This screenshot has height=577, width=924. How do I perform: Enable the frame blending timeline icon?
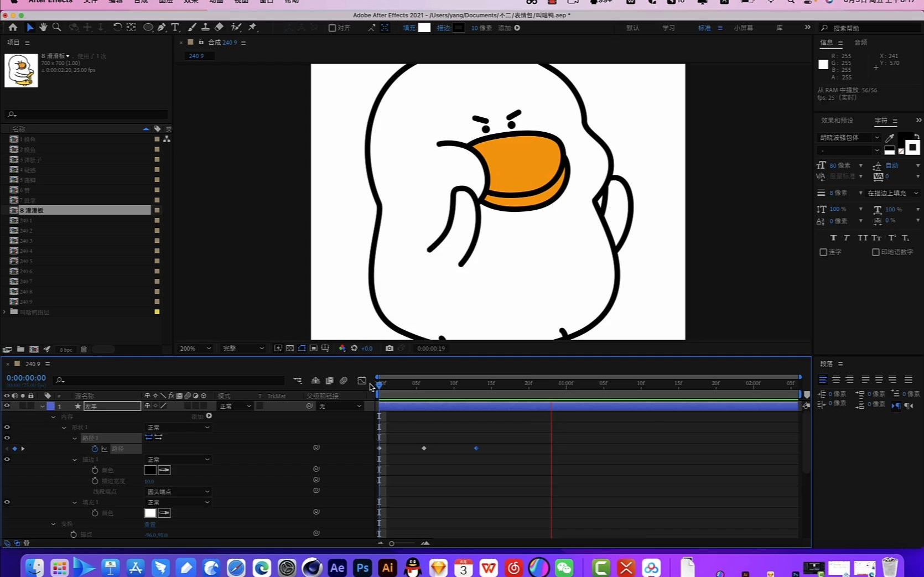click(330, 381)
